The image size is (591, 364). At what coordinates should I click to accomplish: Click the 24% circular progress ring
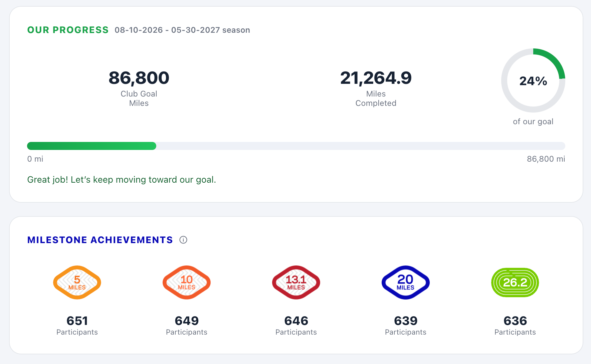[x=533, y=80]
